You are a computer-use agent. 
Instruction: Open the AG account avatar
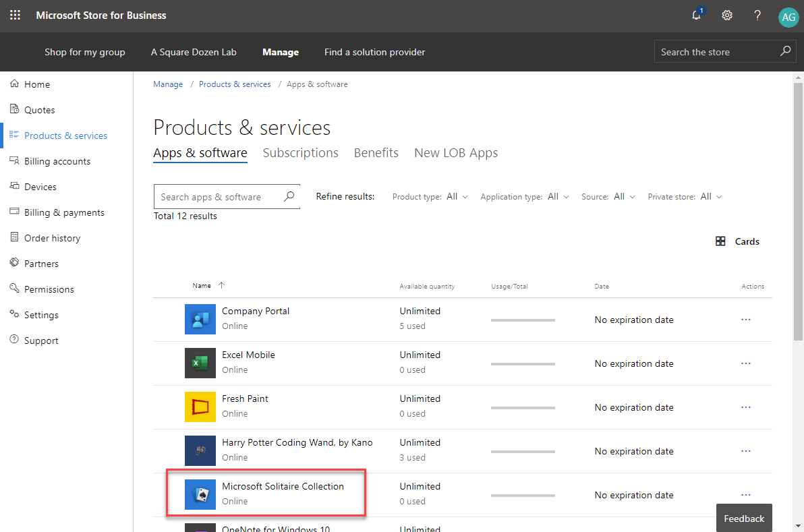788,18
